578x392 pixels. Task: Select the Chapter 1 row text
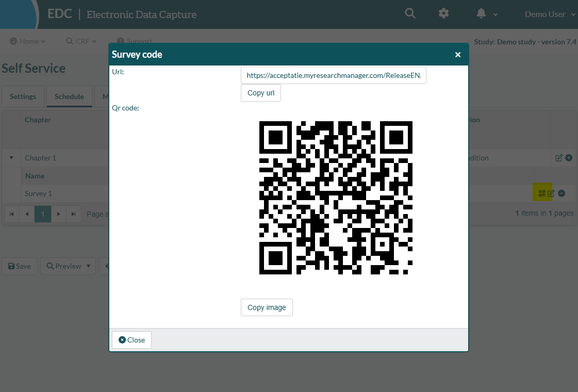click(x=41, y=158)
